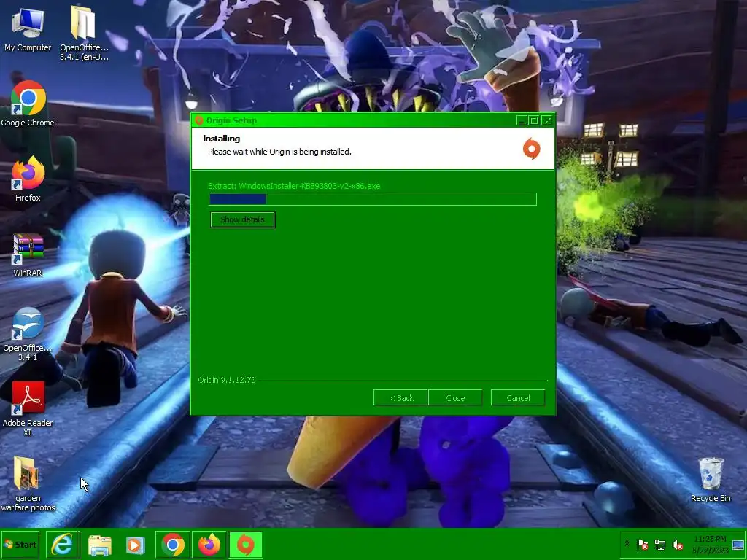The image size is (747, 560).
Task: Click the Close button in installer
Action: point(455,398)
